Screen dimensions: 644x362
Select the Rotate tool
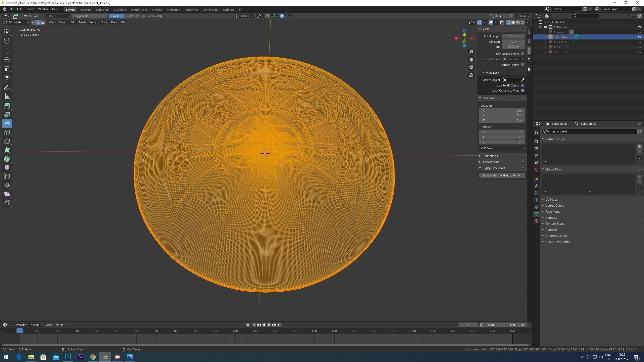pos(7,60)
